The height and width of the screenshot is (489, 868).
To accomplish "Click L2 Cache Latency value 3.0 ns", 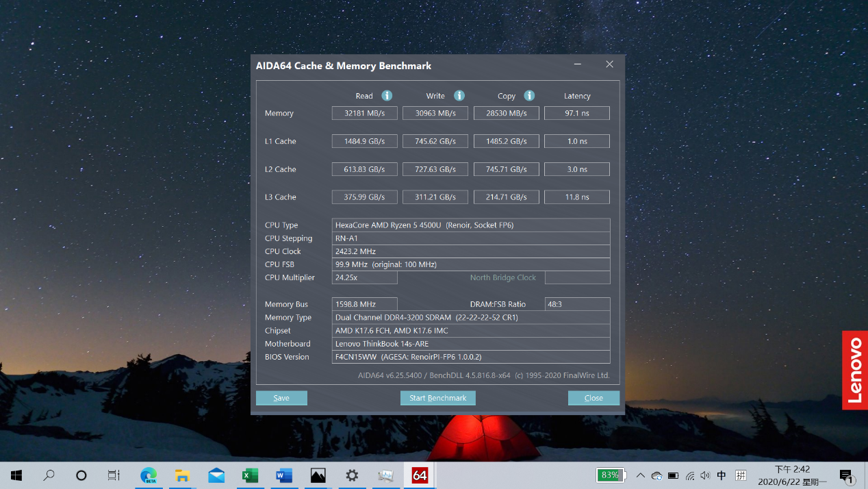I will pyautogui.click(x=577, y=169).
